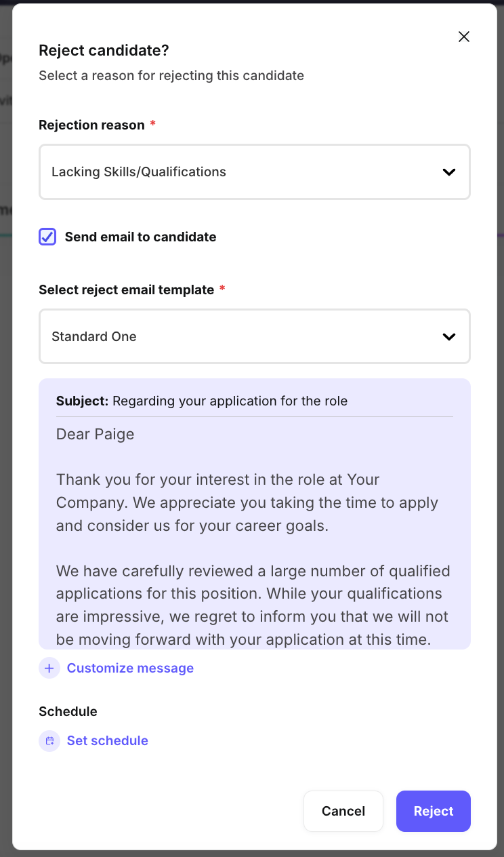Viewport: 504px width, 857px height.
Task: Close the Reject candidate dialog
Action: point(464,37)
